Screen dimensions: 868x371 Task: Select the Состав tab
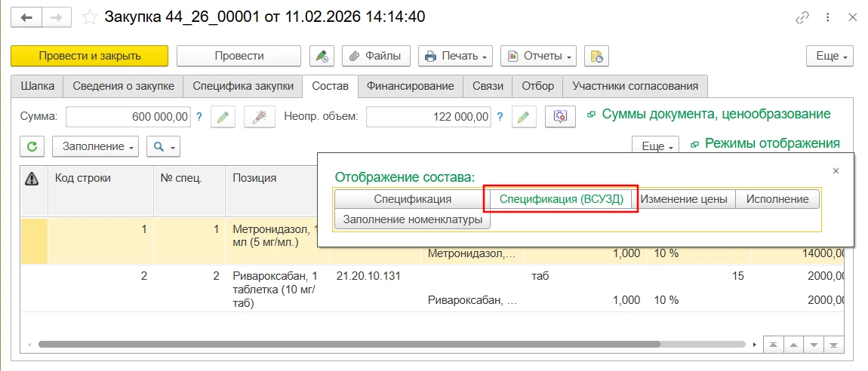(x=330, y=86)
